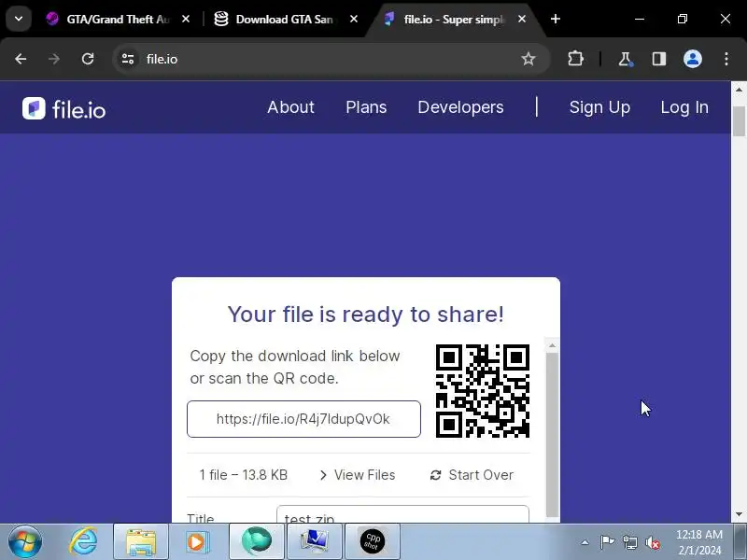Open the Windows Start orb
The width and height of the screenshot is (747, 560).
(25, 542)
